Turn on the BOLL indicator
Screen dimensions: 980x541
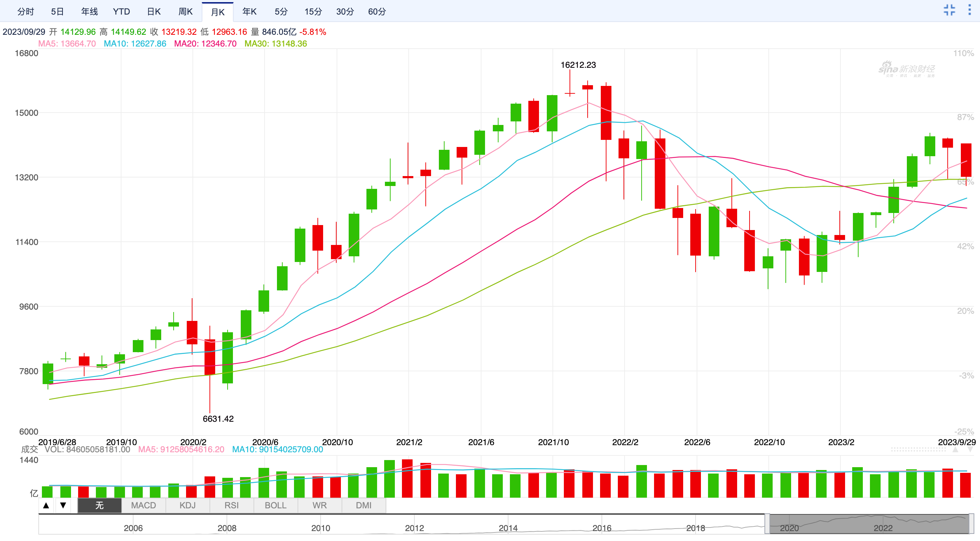click(276, 505)
